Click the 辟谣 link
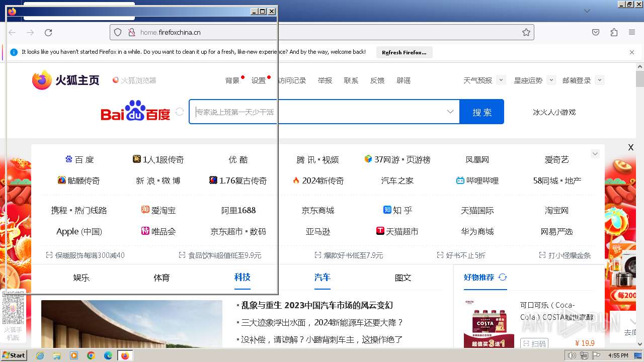 [x=404, y=80]
